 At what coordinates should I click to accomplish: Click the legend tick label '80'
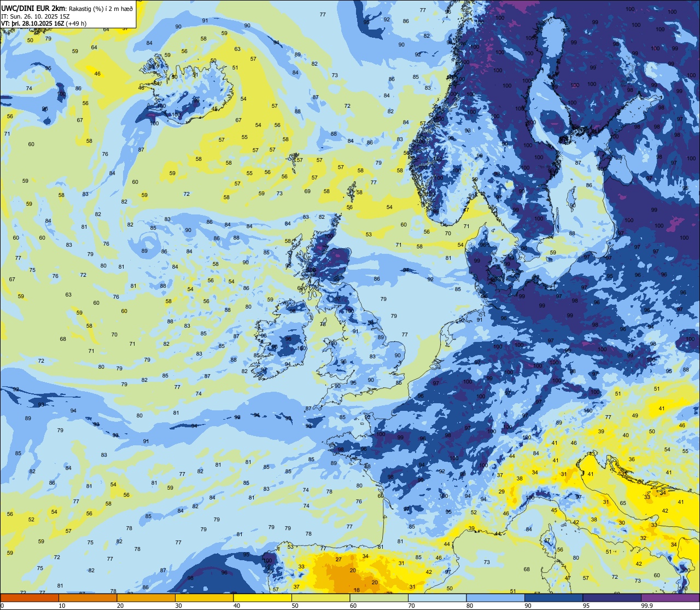tap(470, 606)
